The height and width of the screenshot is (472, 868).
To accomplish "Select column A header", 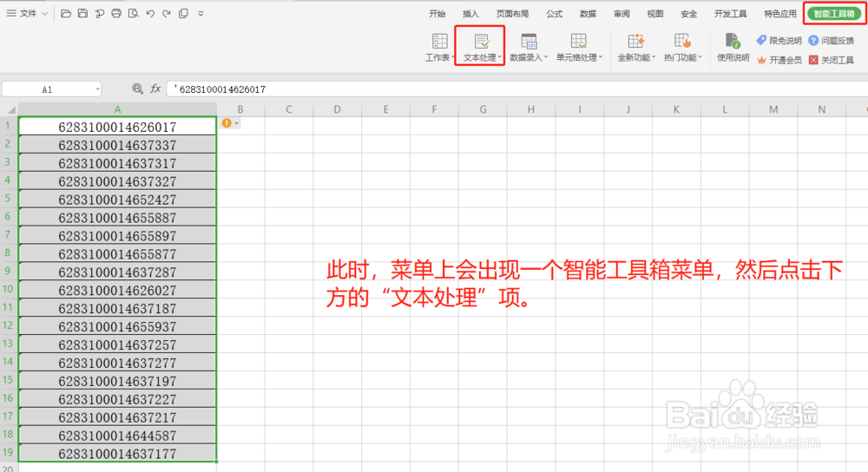I will click(117, 109).
